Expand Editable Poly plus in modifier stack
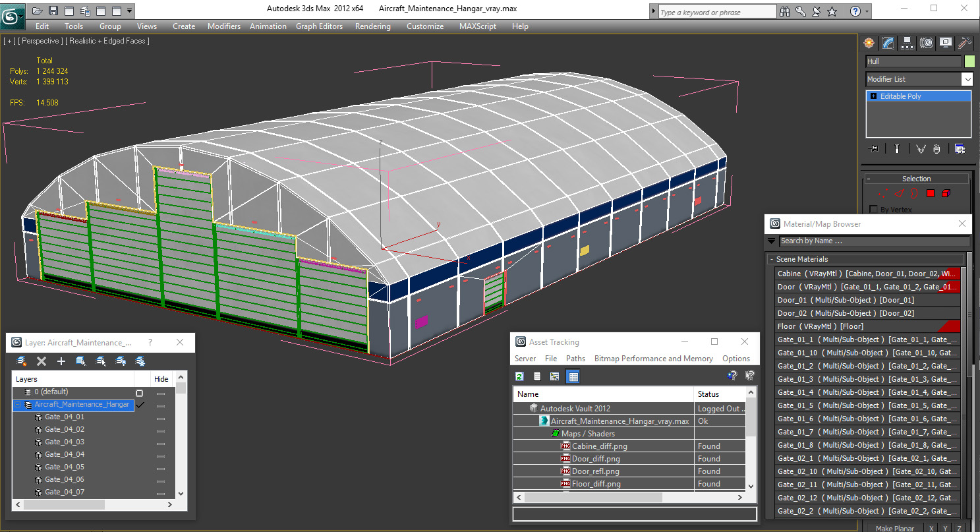980x532 pixels. (873, 96)
